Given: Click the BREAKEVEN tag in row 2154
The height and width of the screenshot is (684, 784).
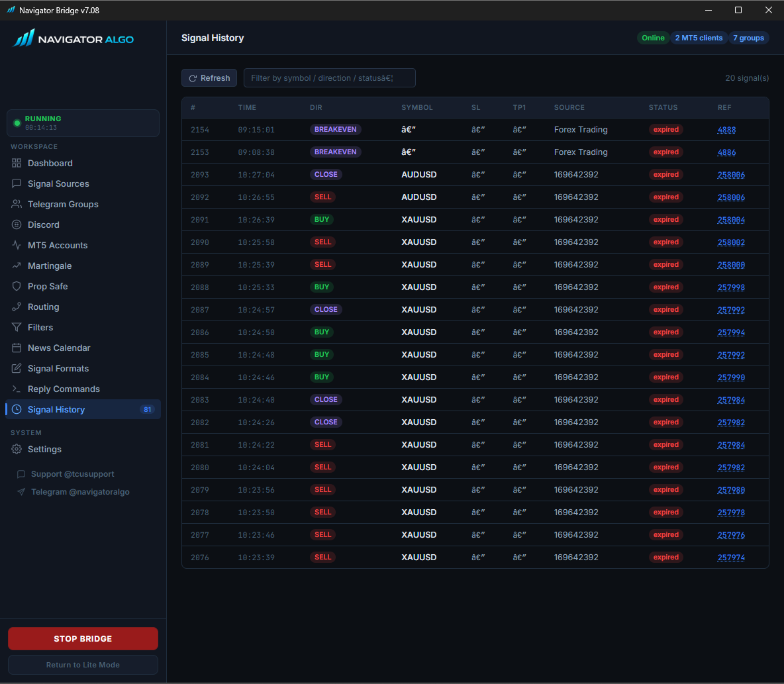Looking at the screenshot, I should click(336, 130).
